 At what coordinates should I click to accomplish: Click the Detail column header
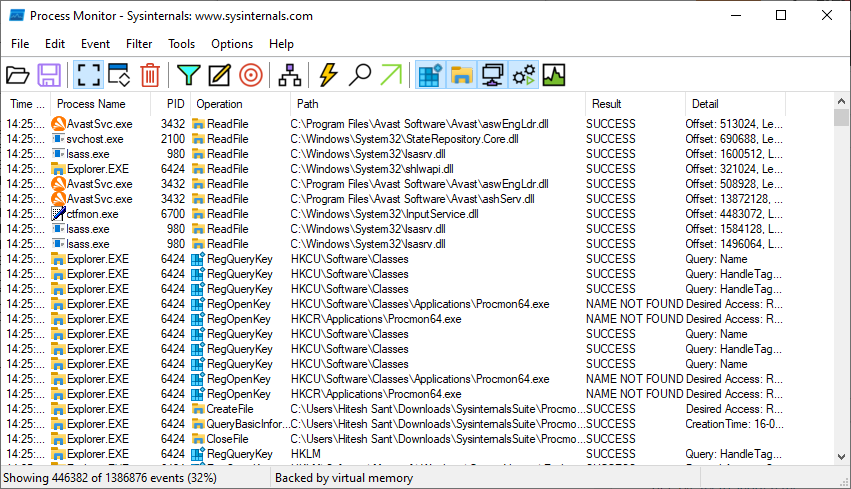pyautogui.click(x=735, y=104)
